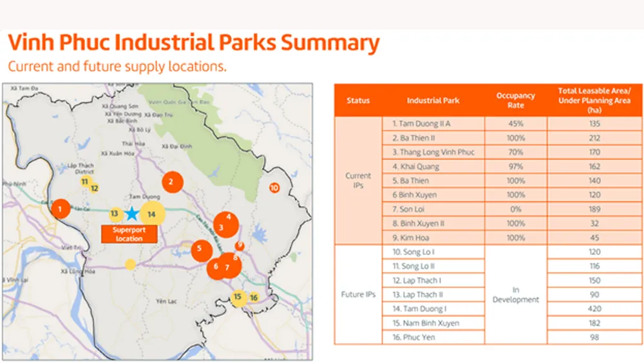Select the Industrial Park column header
Screen dimensions: 644x362
[433, 100]
